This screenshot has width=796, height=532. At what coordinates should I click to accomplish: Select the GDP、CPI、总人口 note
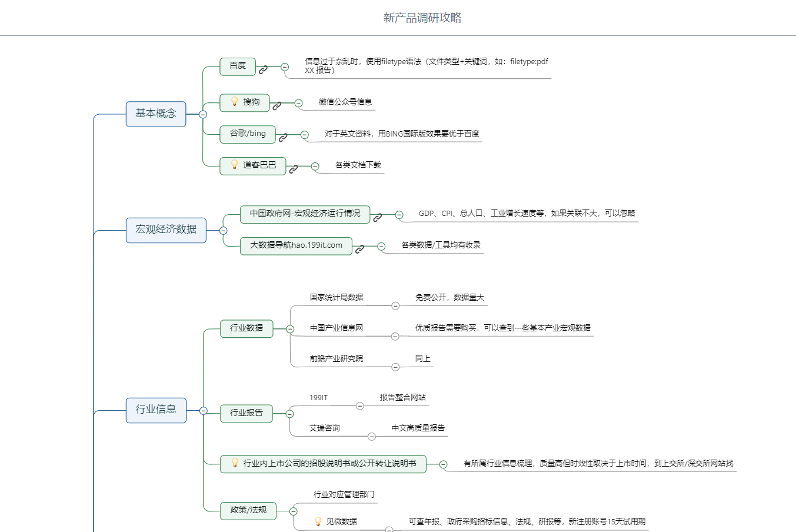pos(527,213)
